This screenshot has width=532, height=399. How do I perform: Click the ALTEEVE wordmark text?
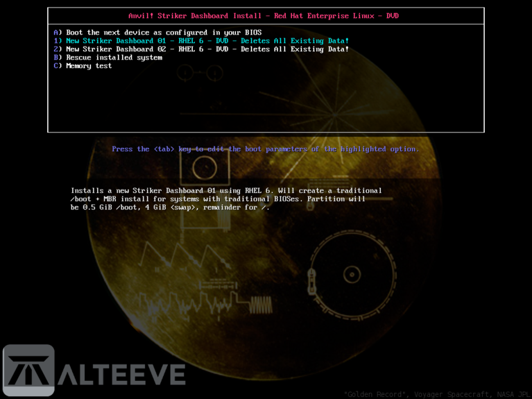coord(122,375)
